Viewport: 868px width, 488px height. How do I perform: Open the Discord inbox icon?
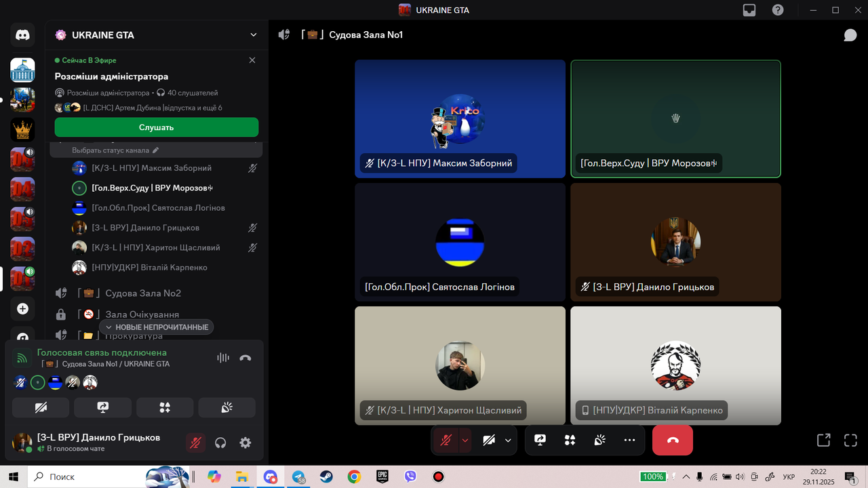coord(749,10)
